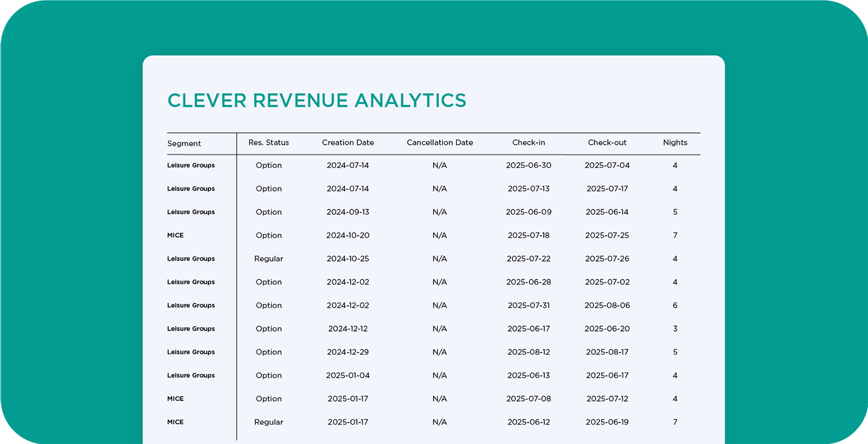Click Leisure Groups in the 2024-09-13 row

click(x=191, y=212)
